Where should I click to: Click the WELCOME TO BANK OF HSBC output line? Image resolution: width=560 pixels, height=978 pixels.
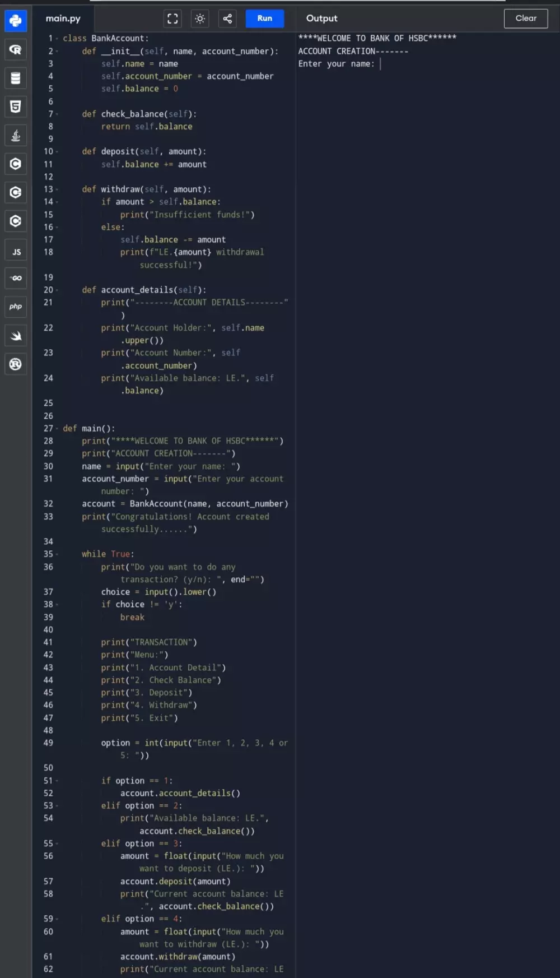(377, 38)
